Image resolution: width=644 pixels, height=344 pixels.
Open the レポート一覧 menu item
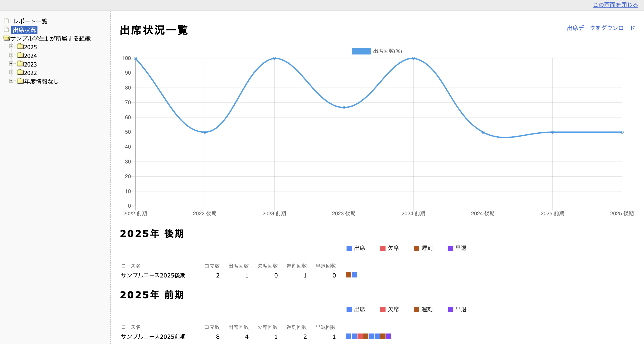(x=30, y=21)
